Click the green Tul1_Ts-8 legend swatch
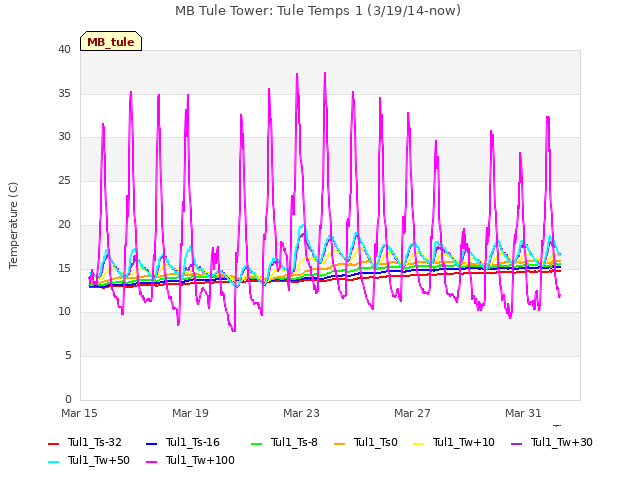Image resolution: width=640 pixels, height=480 pixels. coord(256,443)
